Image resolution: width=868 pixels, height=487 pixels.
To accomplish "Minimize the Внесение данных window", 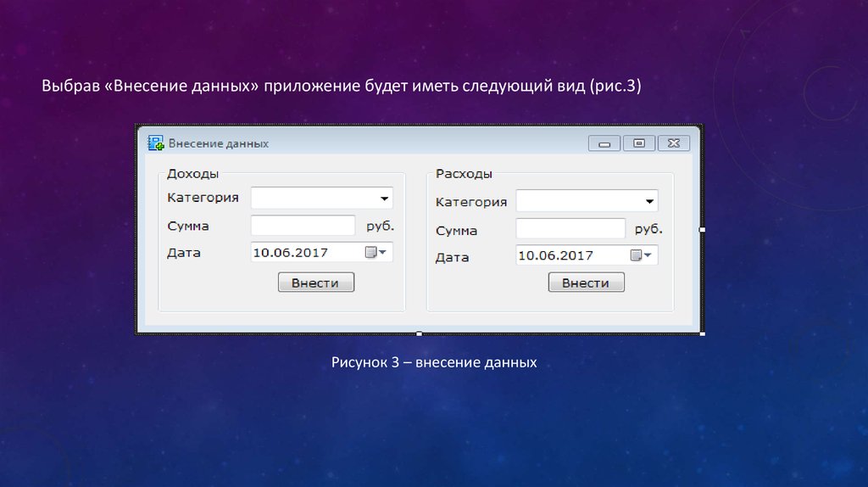I will pyautogui.click(x=604, y=144).
